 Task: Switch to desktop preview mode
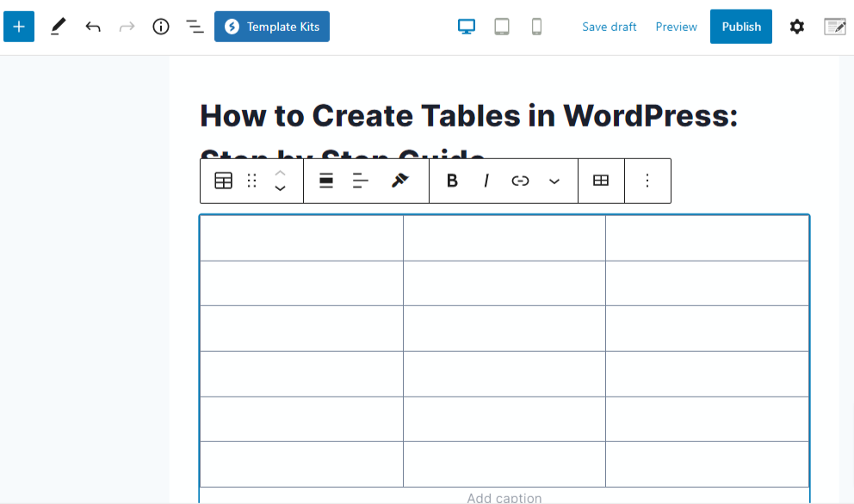[467, 27]
